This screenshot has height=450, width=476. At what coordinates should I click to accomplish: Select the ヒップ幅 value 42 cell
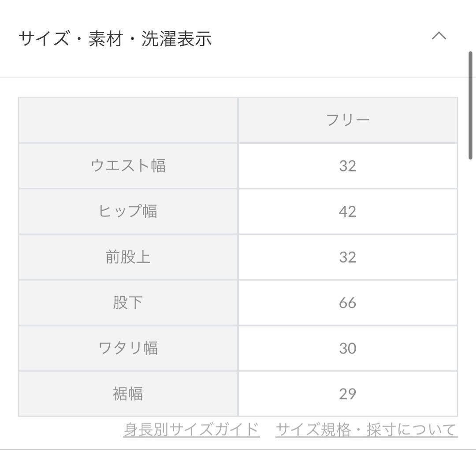(348, 212)
